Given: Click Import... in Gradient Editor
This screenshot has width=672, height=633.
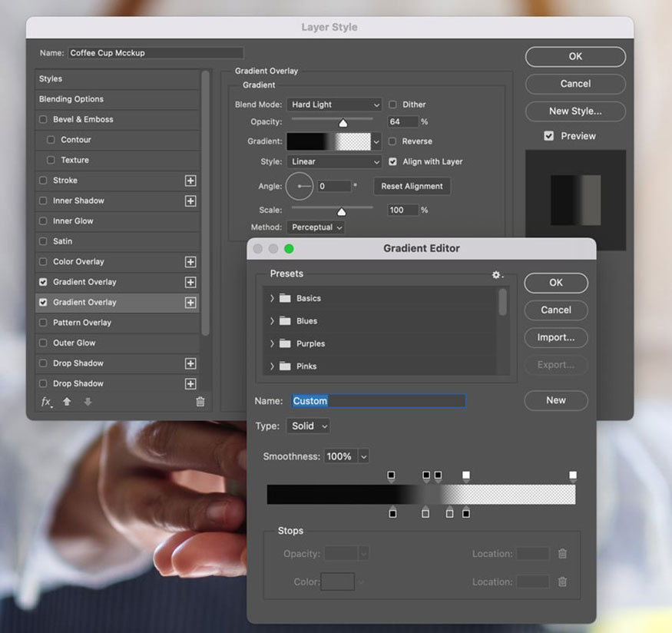Looking at the screenshot, I should [x=556, y=338].
